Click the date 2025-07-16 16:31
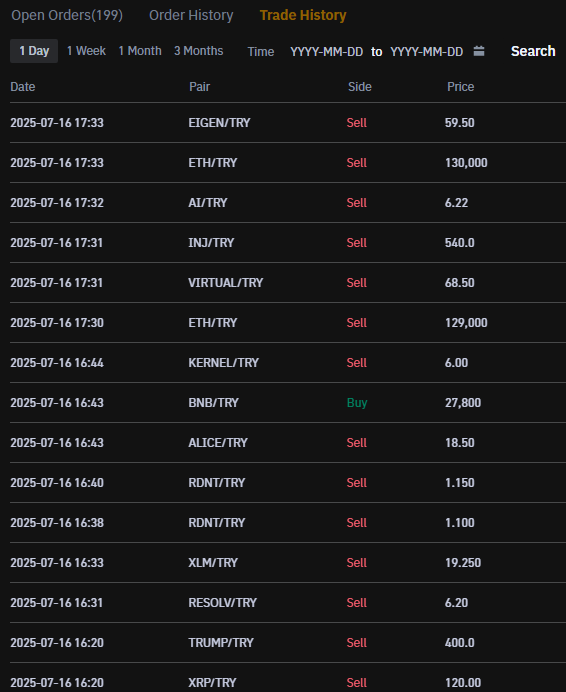The height and width of the screenshot is (692, 566). click(57, 603)
